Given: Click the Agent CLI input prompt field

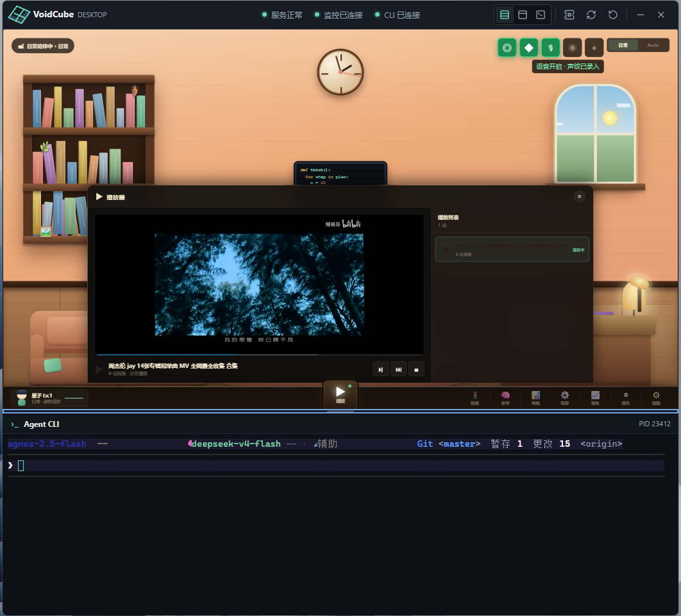Looking at the screenshot, I should tap(336, 466).
